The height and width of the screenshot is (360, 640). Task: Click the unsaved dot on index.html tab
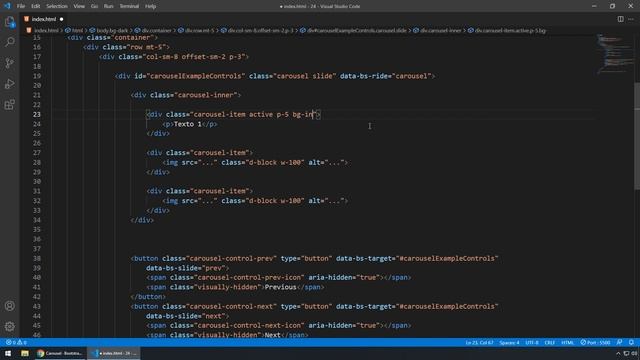pos(61,19)
